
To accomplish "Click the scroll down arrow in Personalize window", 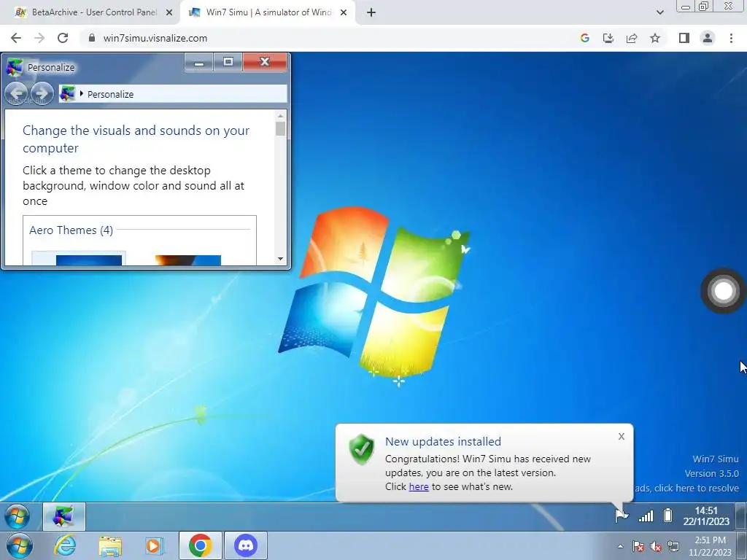I will tap(280, 259).
